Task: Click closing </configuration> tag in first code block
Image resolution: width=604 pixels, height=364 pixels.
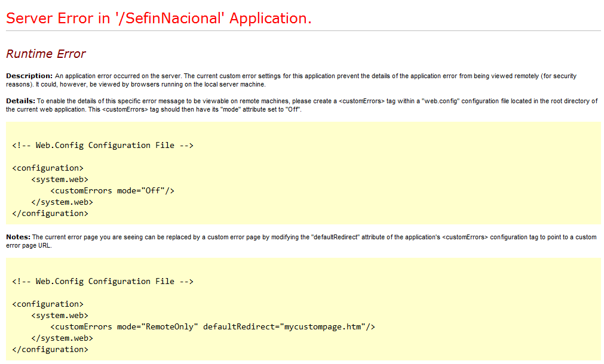Action: tap(50, 213)
